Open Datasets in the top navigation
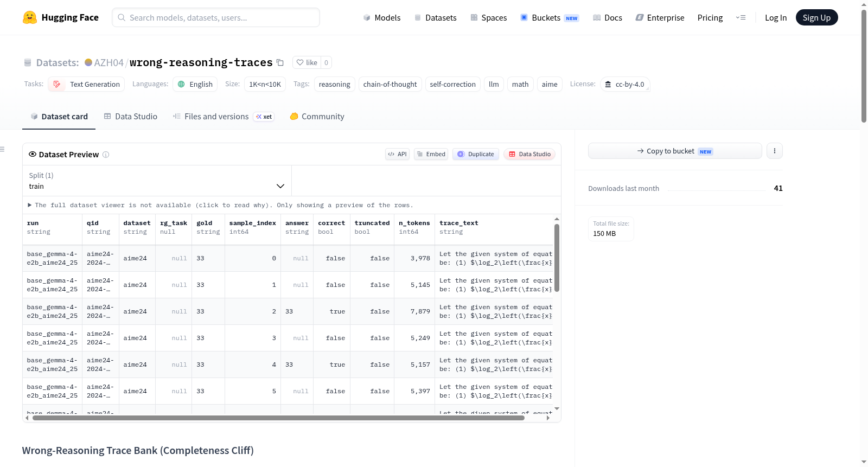The width and height of the screenshot is (868, 467). point(436,17)
